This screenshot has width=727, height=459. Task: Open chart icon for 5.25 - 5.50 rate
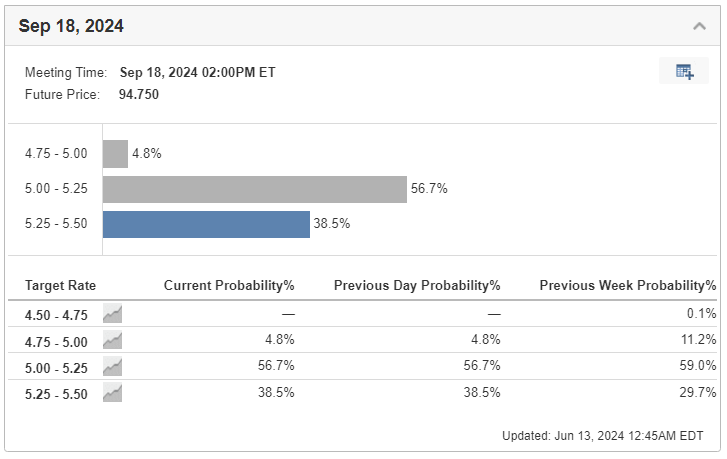pyautogui.click(x=112, y=393)
